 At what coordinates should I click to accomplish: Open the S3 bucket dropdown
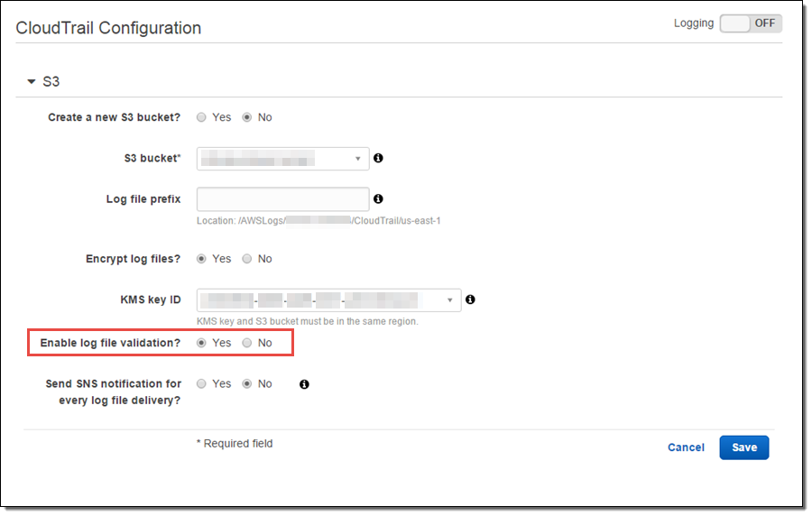click(282, 159)
